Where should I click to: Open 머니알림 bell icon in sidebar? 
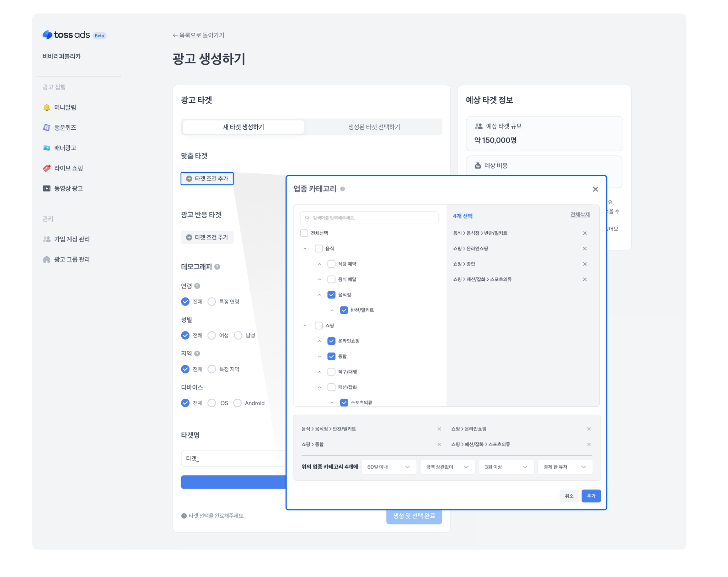click(47, 107)
